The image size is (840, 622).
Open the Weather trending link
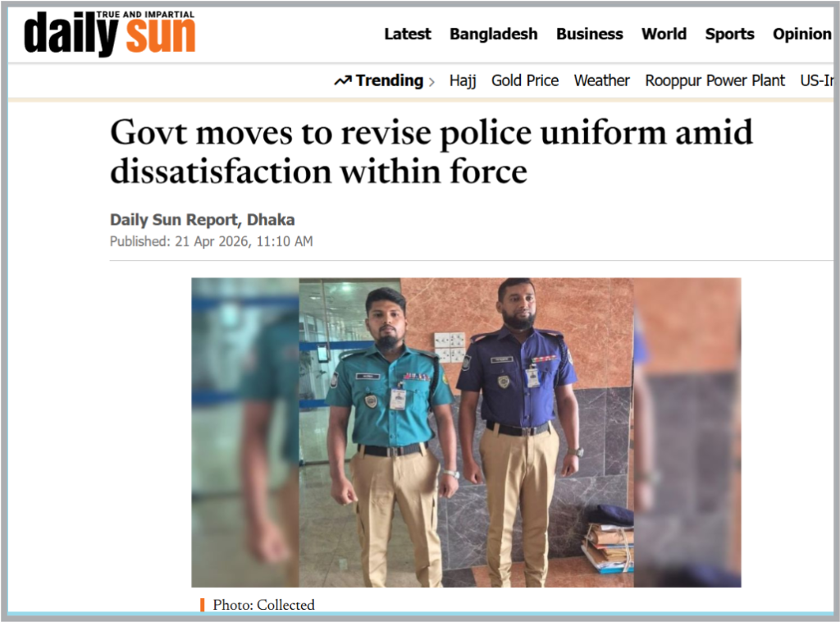pos(601,81)
